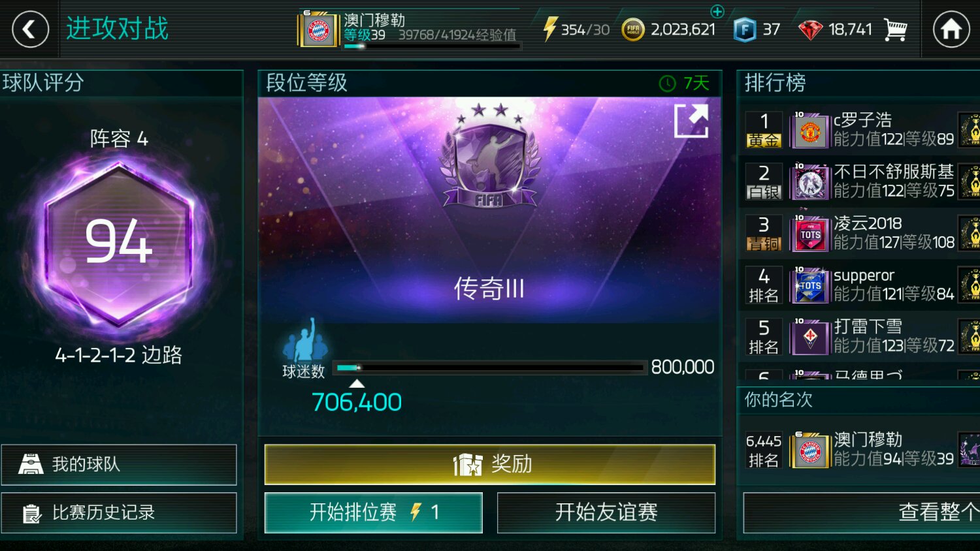Open the home screen icon
Viewport: 980px width, 551px height.
click(x=951, y=29)
